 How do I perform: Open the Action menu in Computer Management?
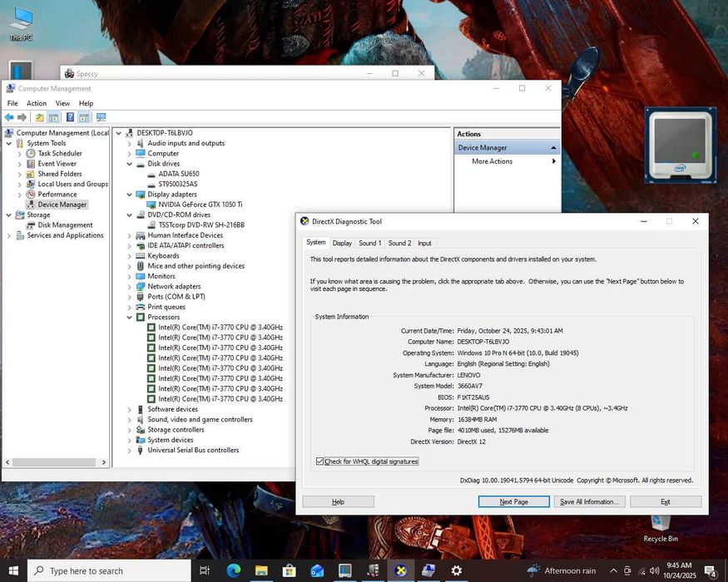click(37, 103)
